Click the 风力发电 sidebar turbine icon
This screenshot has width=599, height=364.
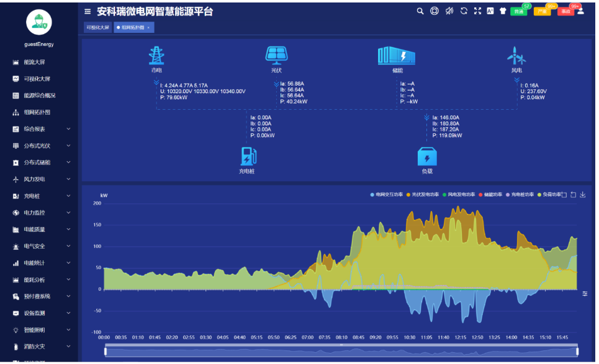click(16, 179)
